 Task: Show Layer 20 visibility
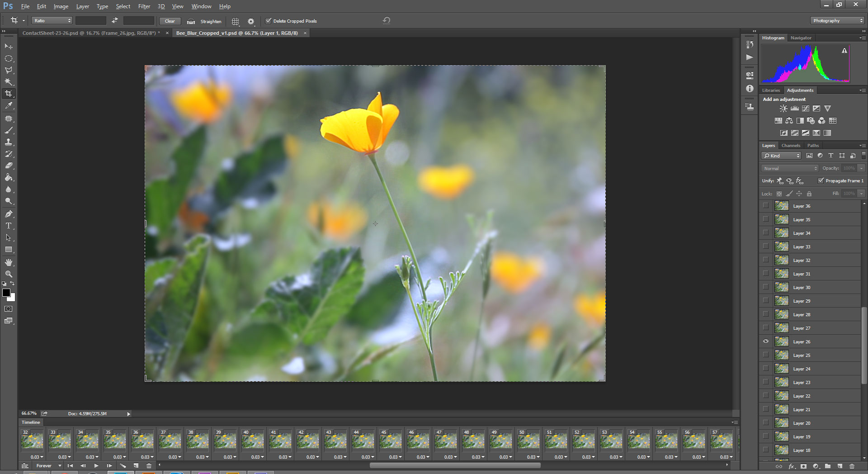point(766,423)
